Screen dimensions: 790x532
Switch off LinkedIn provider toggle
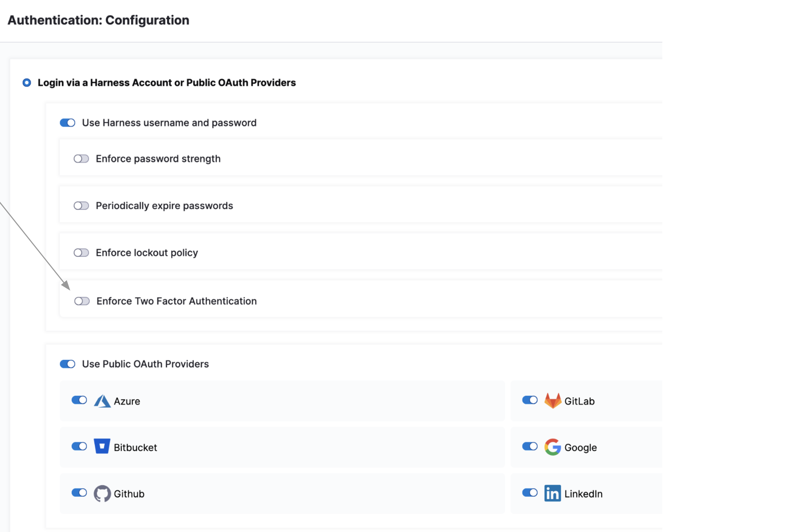[x=530, y=493]
